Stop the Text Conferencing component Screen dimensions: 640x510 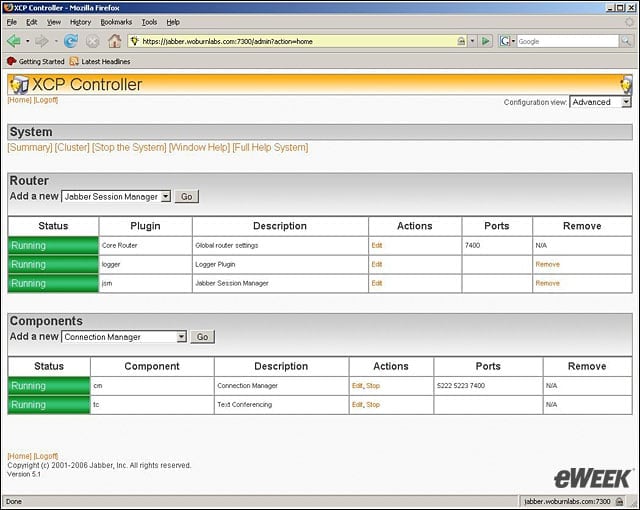373,405
